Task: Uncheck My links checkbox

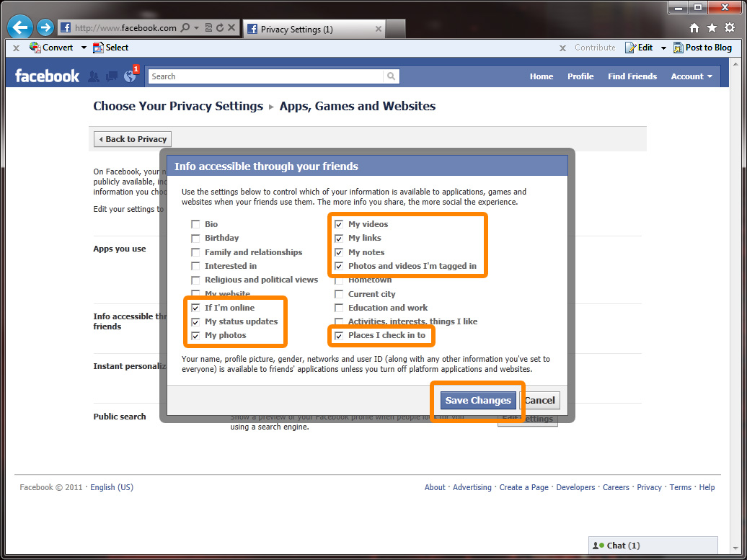Action: click(x=339, y=238)
